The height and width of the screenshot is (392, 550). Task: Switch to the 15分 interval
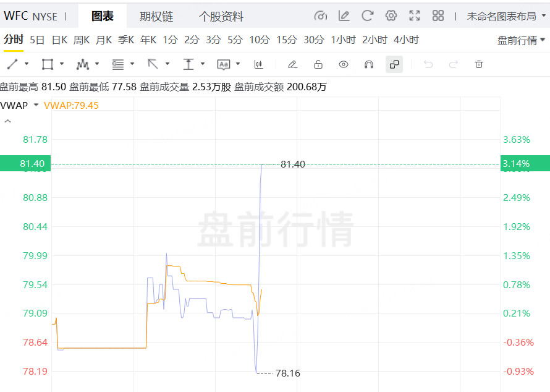point(286,40)
